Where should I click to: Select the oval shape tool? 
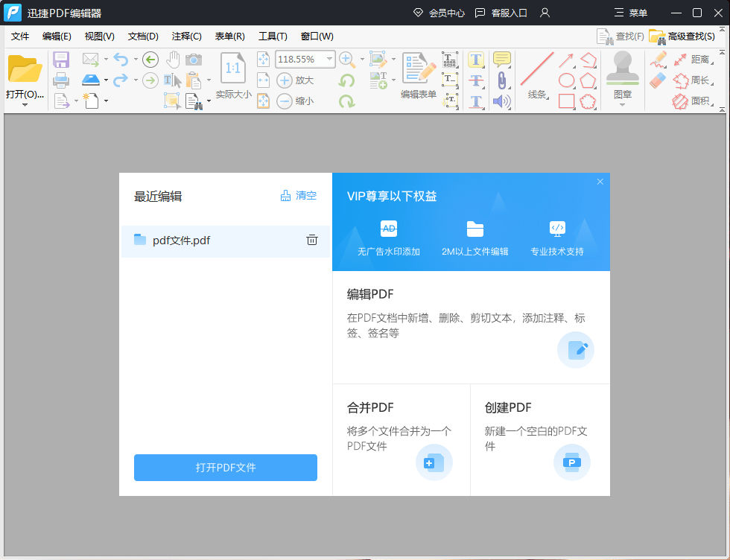point(566,80)
